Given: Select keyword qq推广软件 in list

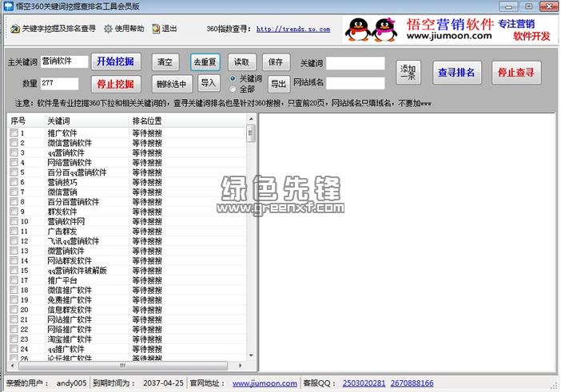Looking at the screenshot, I should click(x=66, y=349).
